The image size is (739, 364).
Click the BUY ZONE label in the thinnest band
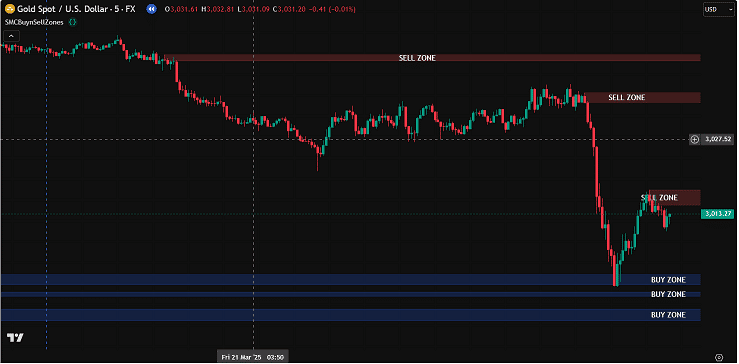click(668, 294)
